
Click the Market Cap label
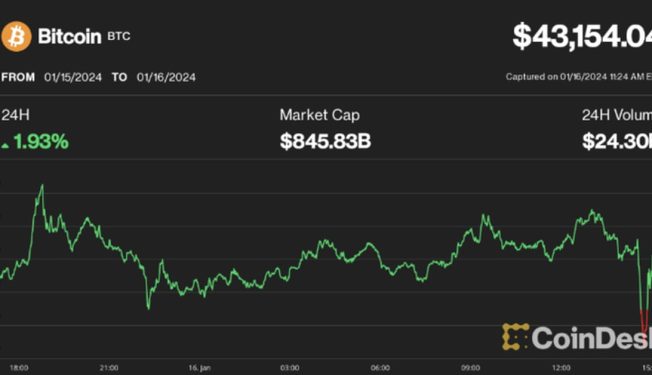(x=320, y=115)
